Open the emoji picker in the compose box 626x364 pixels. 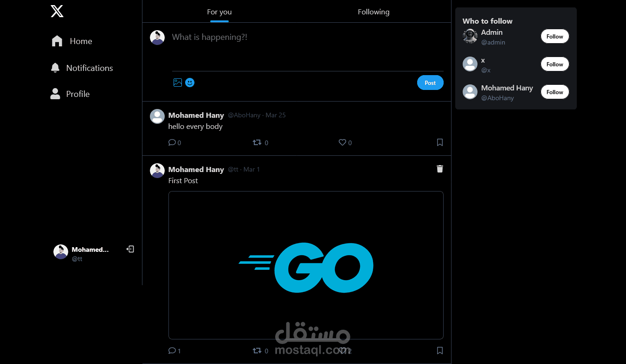(190, 83)
